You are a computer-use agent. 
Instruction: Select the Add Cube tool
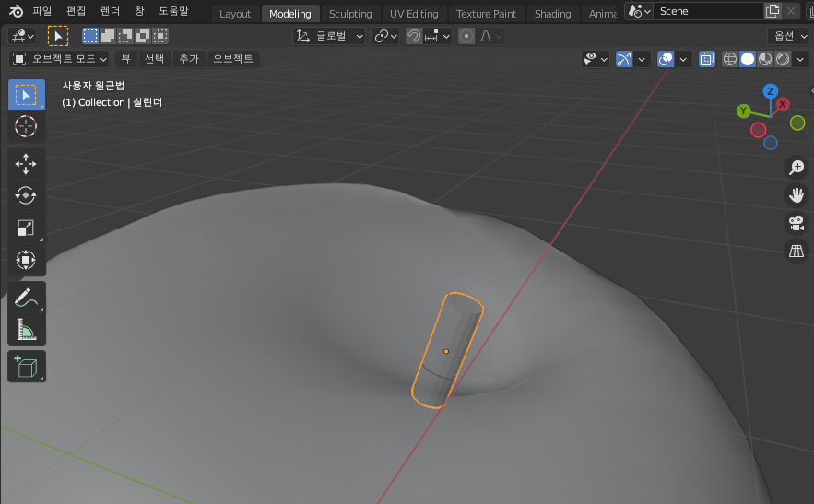[26, 367]
